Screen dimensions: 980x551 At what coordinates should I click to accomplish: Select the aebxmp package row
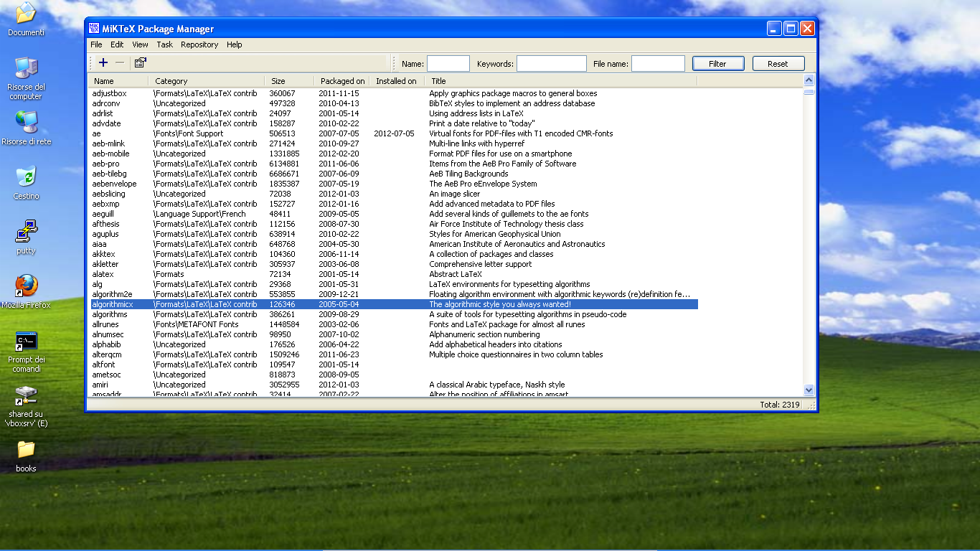coord(393,204)
